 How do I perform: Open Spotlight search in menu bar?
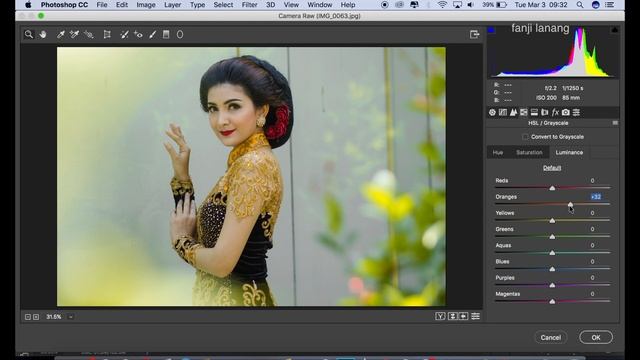point(580,5)
